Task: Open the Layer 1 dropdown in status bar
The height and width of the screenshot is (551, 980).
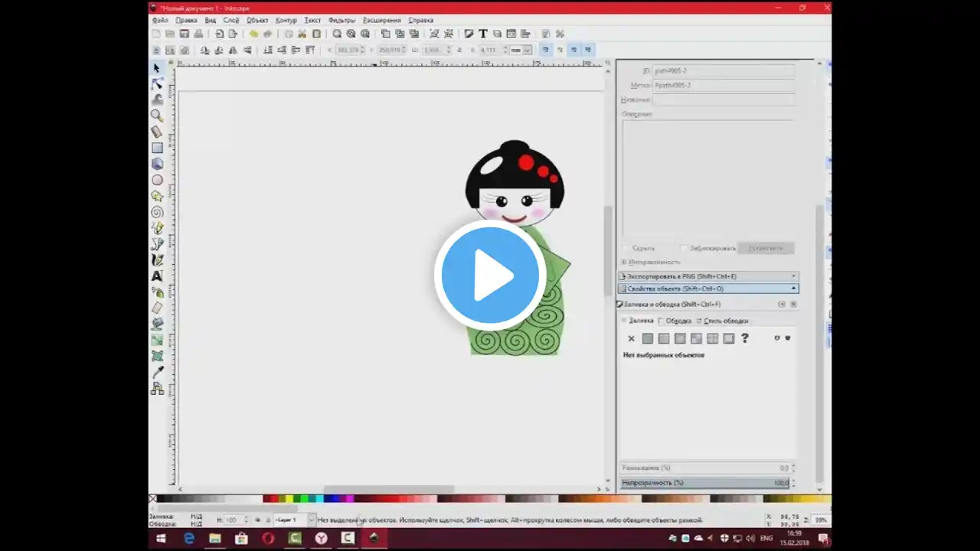Action: coord(295,520)
